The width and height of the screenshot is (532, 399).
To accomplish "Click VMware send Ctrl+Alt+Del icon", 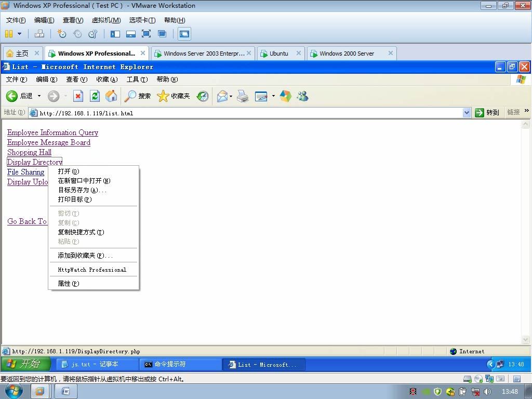I will (39, 34).
